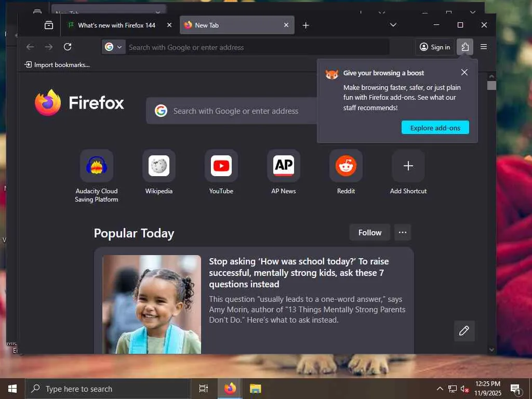
Task: Click the pencil customize new tab icon
Action: [464, 331]
